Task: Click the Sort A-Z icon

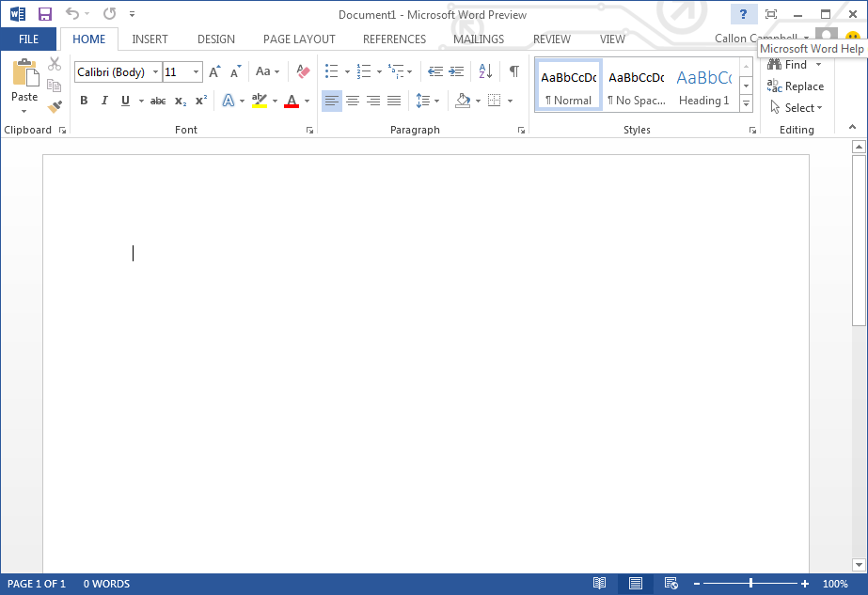Action: pos(485,71)
